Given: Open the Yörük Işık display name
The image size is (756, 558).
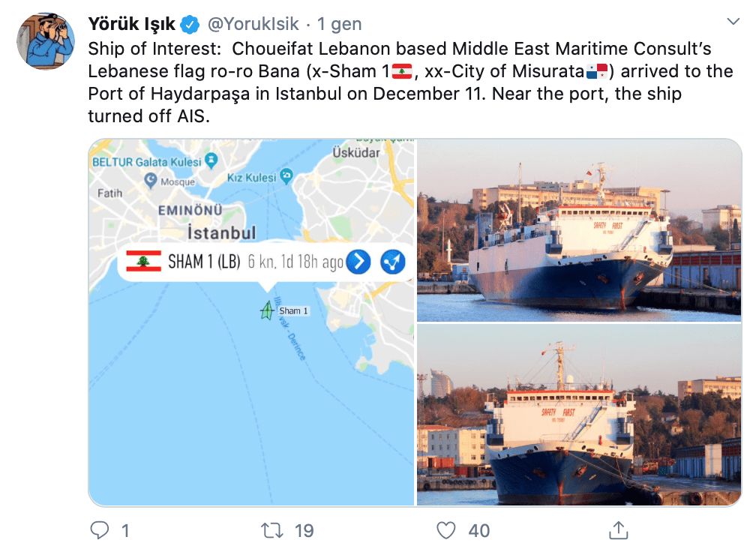Looking at the screenshot, I should pos(131,25).
